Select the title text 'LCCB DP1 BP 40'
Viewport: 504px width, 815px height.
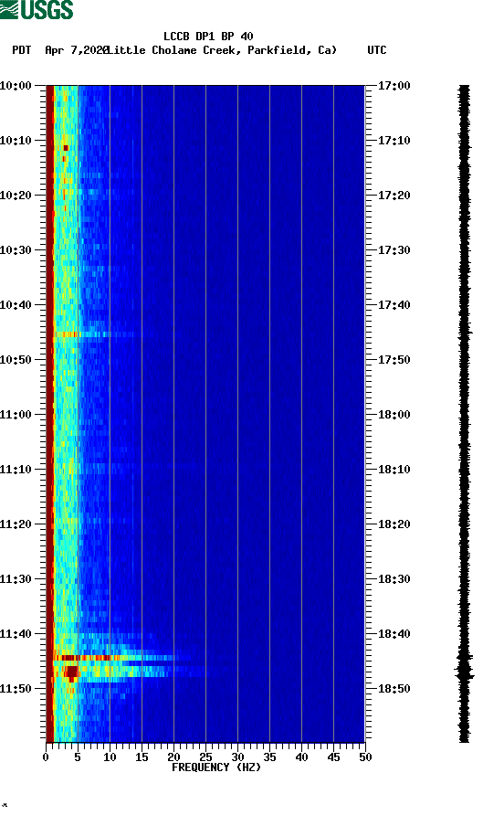(208, 37)
